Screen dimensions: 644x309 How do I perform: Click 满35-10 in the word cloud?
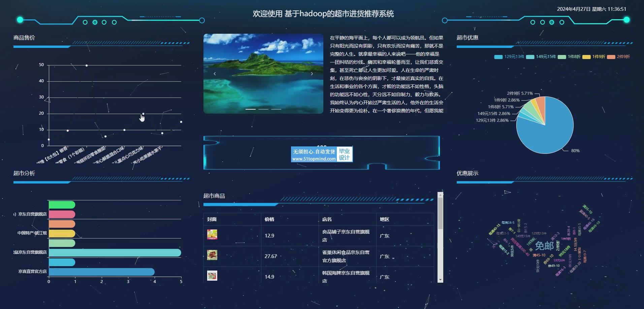[x=588, y=209]
